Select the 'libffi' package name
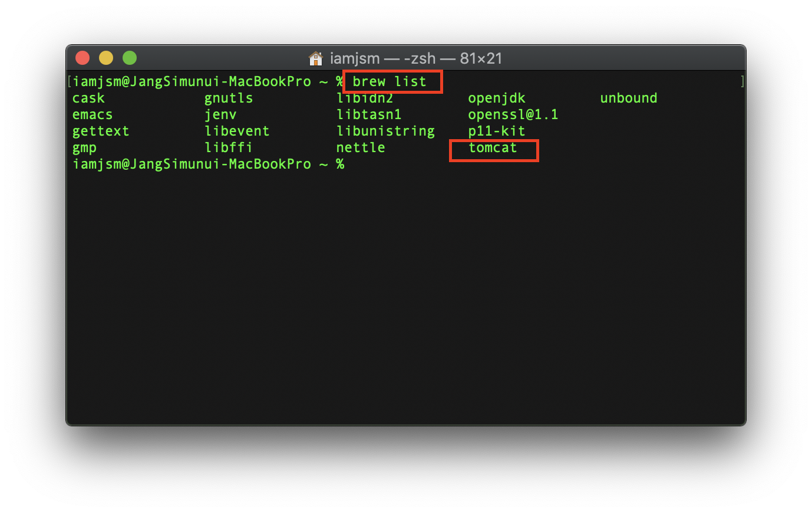 229,147
